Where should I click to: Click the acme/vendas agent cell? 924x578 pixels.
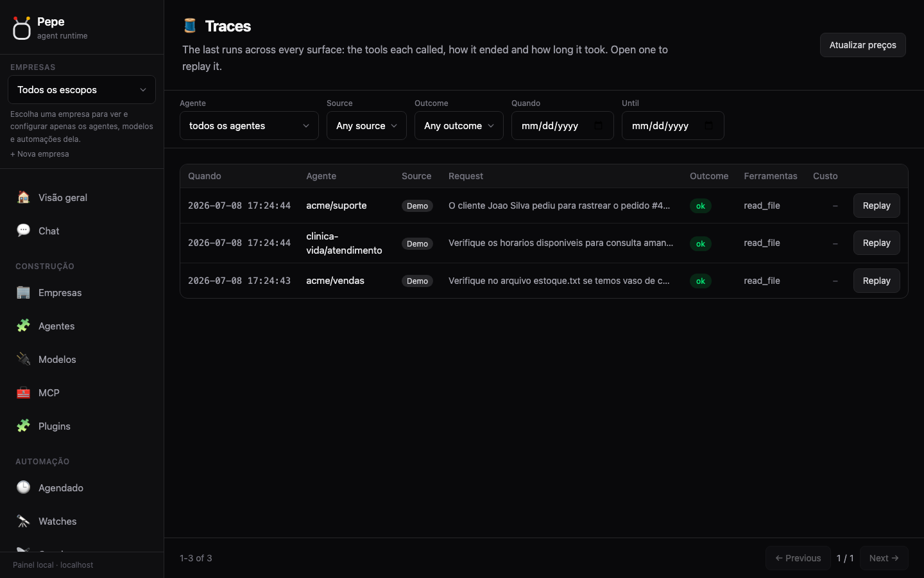click(x=335, y=281)
